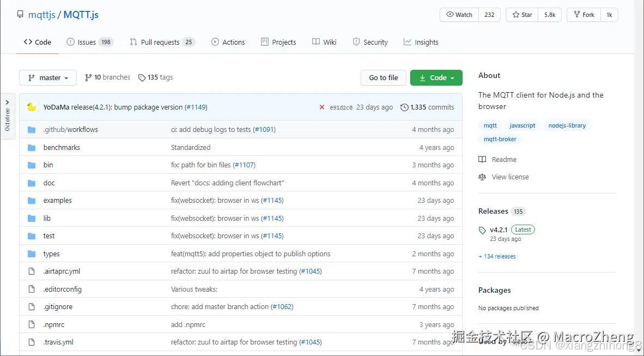The width and height of the screenshot is (644, 356).
Task: Click the repository book icon before mqttjs
Action: [x=20, y=14]
